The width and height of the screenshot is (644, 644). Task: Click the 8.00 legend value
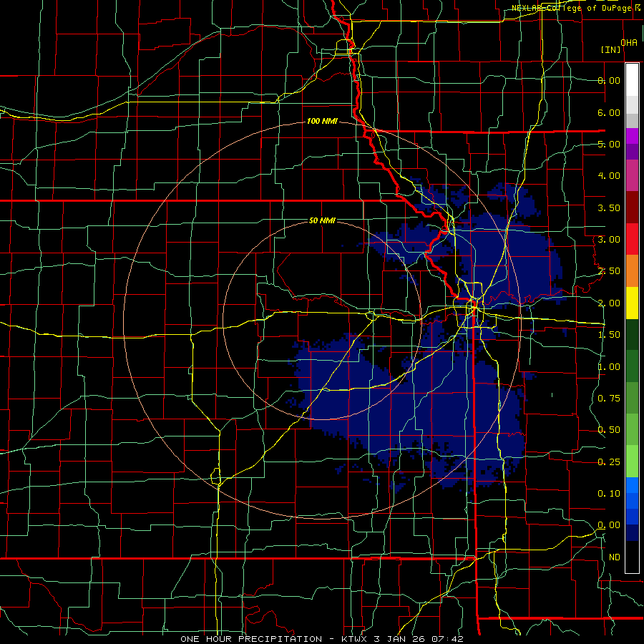609,80
